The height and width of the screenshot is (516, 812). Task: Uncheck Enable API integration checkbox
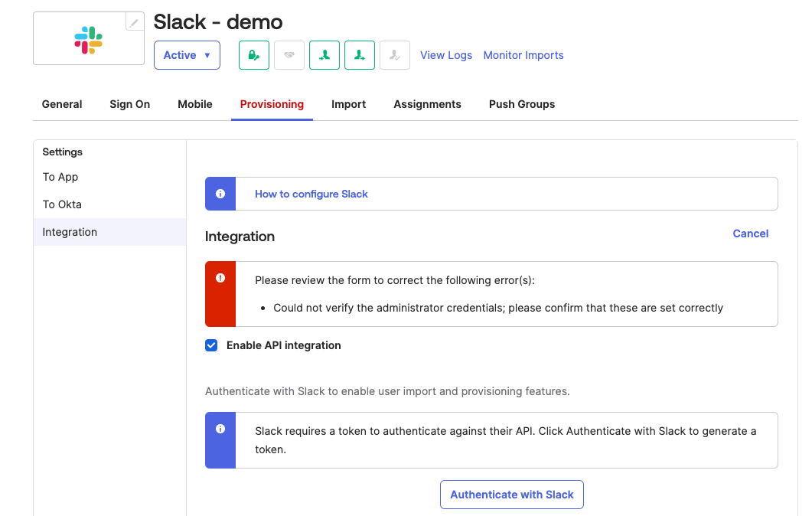(211, 345)
